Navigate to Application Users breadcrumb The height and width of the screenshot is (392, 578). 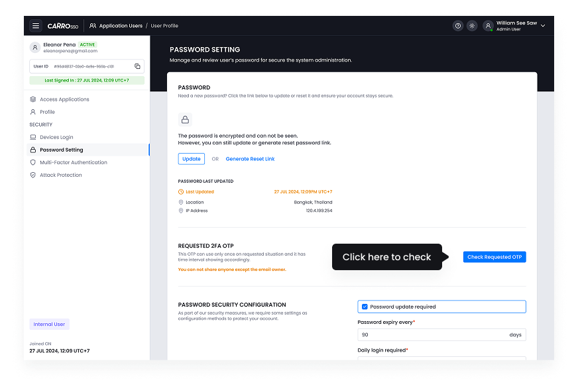pos(119,26)
